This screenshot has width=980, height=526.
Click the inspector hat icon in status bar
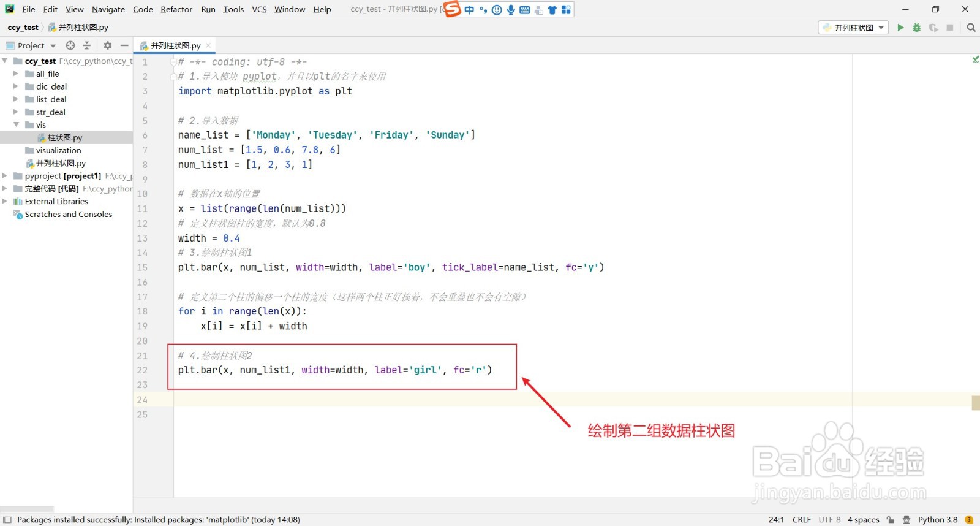point(907,520)
